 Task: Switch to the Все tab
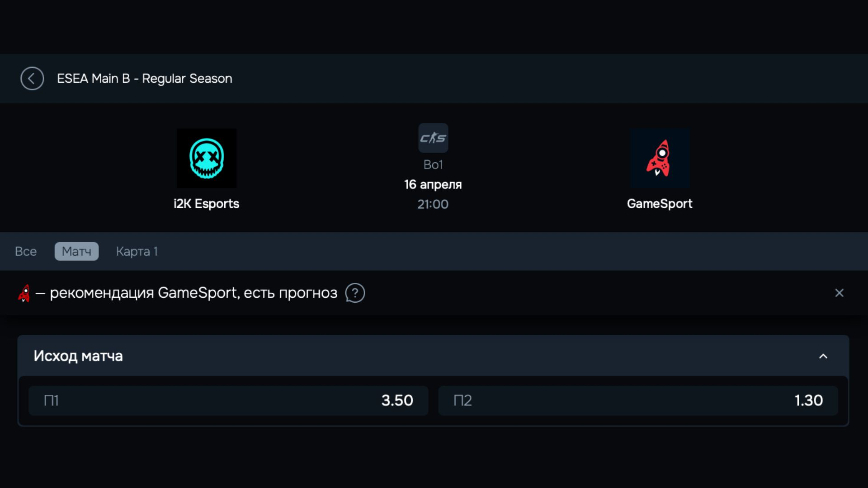26,251
